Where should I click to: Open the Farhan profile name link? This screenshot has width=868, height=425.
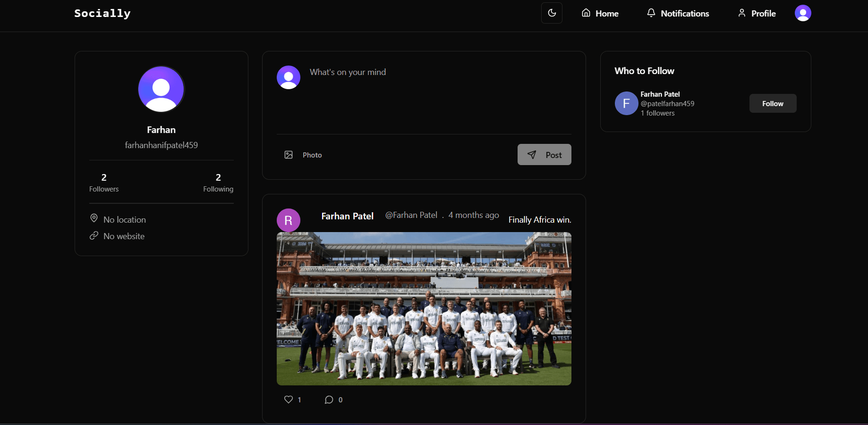coord(161,130)
